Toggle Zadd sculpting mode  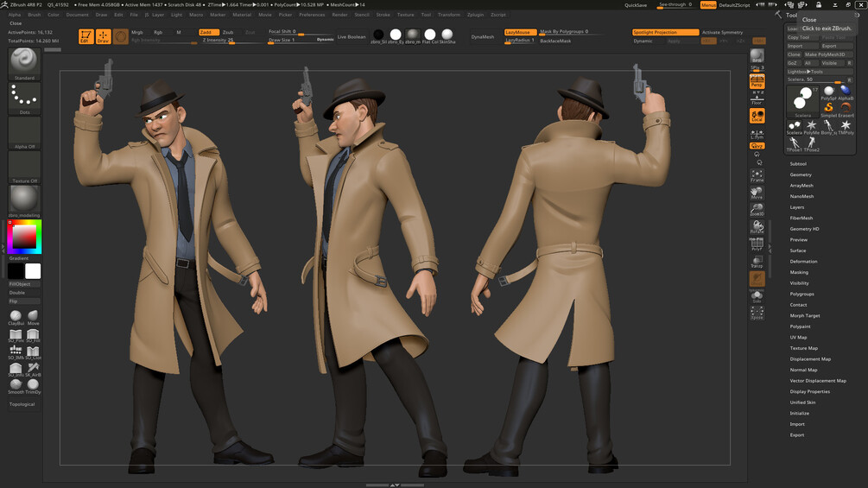(209, 32)
